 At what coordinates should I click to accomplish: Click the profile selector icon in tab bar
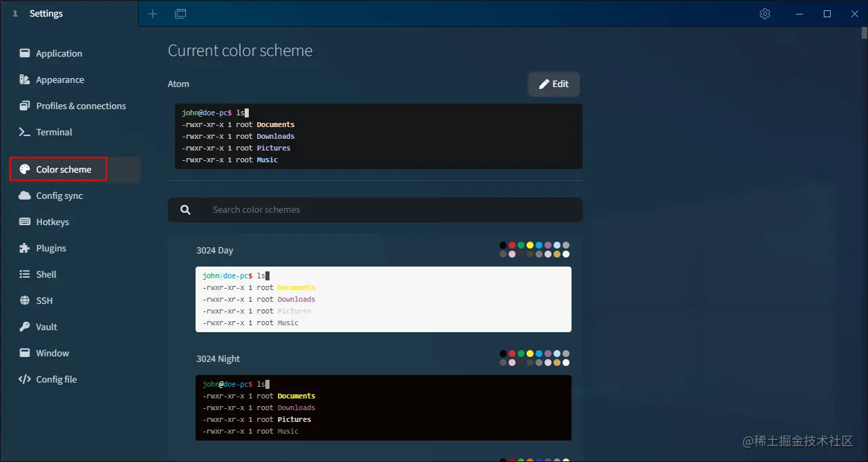click(180, 14)
